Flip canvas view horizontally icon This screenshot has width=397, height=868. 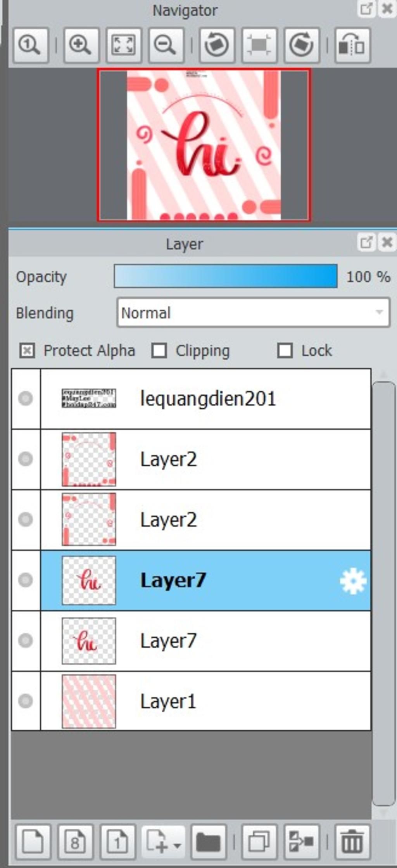click(x=352, y=45)
